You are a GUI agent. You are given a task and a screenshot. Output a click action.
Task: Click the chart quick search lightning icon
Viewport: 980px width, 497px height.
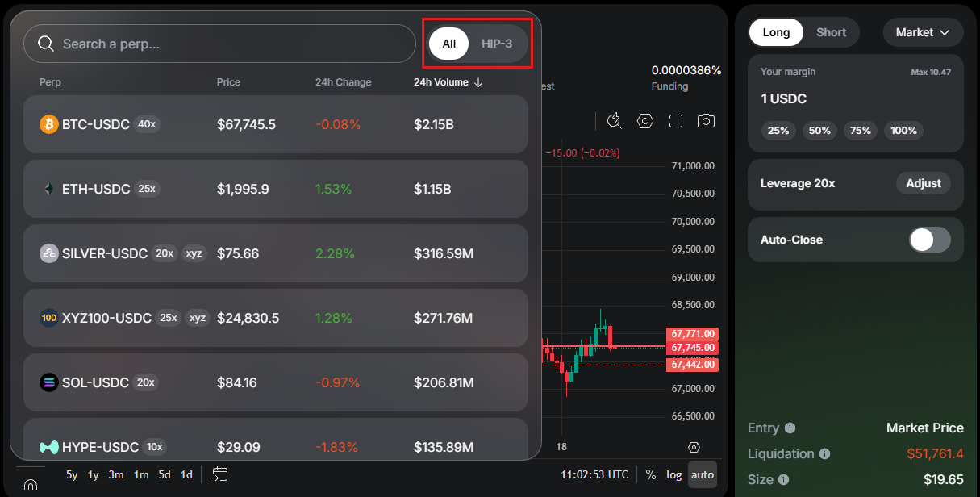(x=615, y=121)
